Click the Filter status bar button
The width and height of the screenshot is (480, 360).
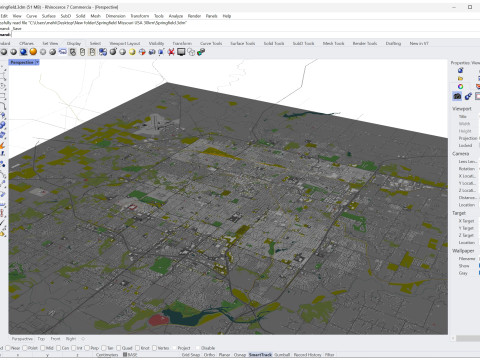point(329,355)
